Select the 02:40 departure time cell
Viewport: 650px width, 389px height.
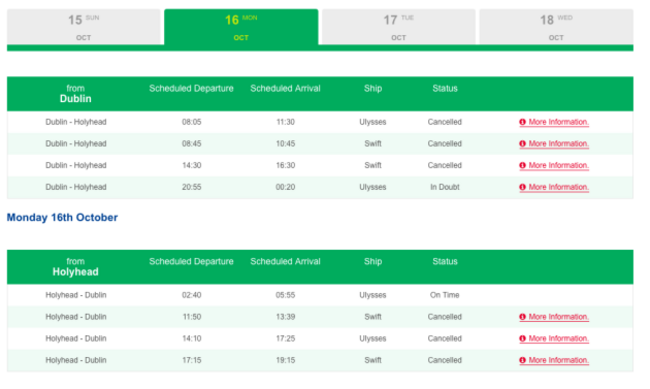coord(192,295)
